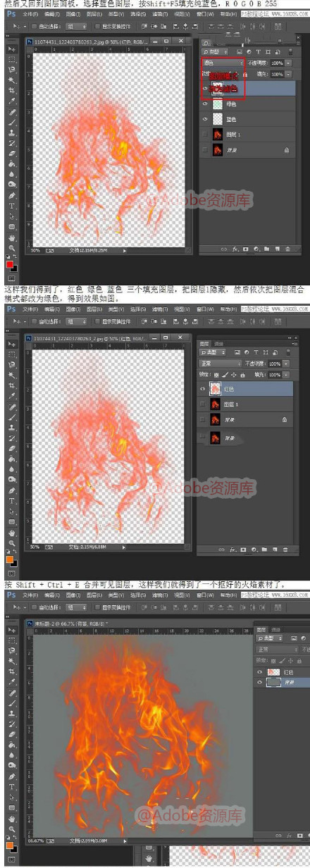The height and width of the screenshot is (868, 310).
Task: Click the orange foreground color swatch in the second screenshot
Action: click(x=9, y=559)
